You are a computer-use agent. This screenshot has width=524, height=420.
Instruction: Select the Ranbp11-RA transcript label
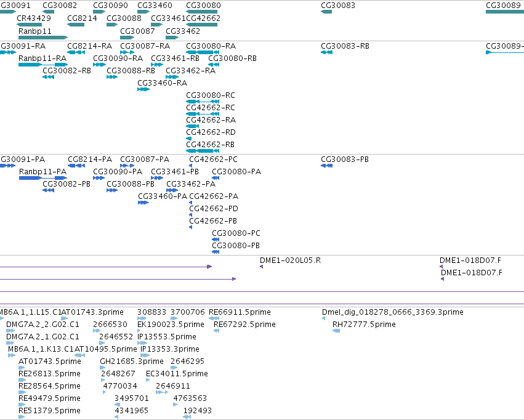point(42,59)
